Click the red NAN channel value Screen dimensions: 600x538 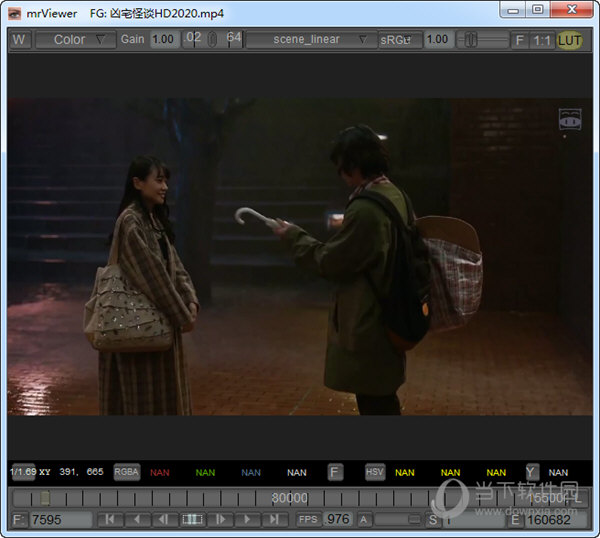[x=160, y=473]
